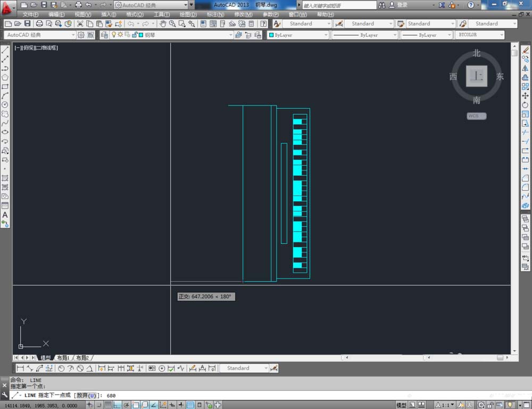Select the Multiline Text (A) tool
The image size is (532, 409).
(x=5, y=215)
